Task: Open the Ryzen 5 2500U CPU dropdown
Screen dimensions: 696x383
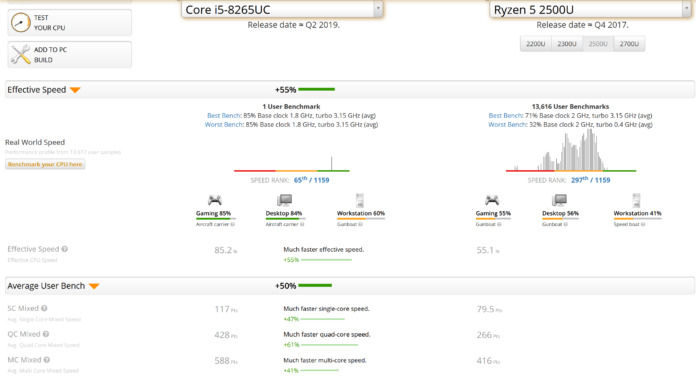Action: [590, 9]
